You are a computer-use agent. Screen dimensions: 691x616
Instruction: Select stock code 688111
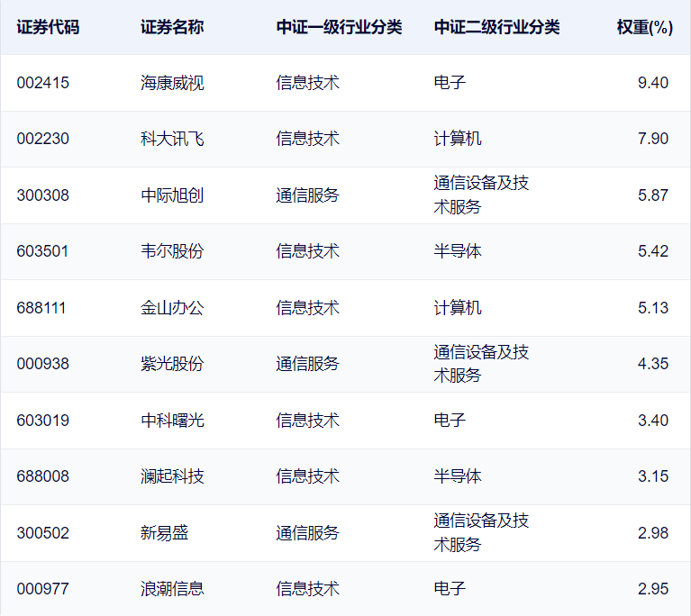[41, 308]
